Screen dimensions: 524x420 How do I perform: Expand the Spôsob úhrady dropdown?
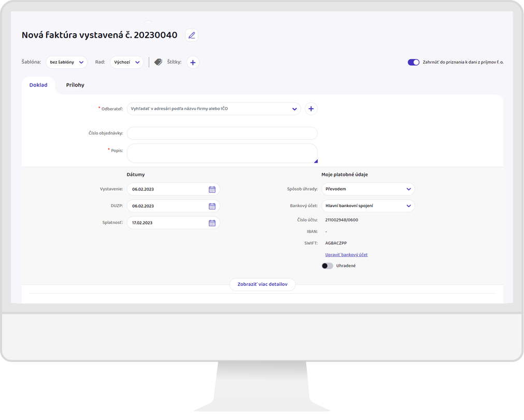pos(368,189)
